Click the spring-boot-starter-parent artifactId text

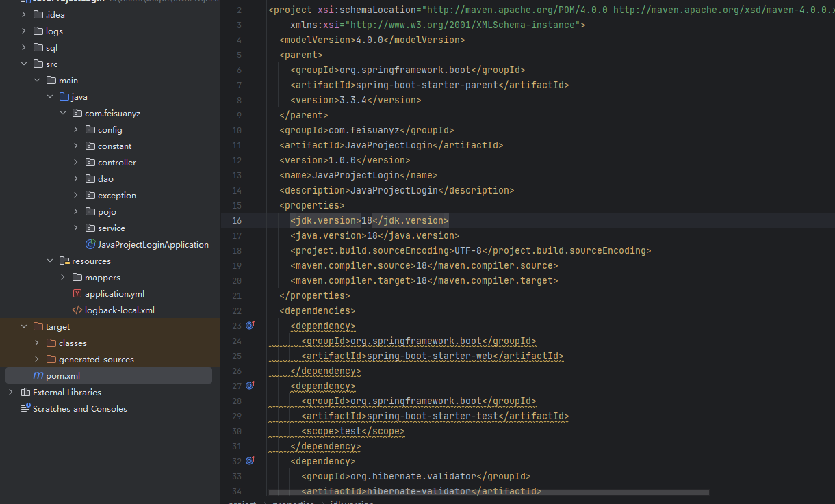[426, 85]
